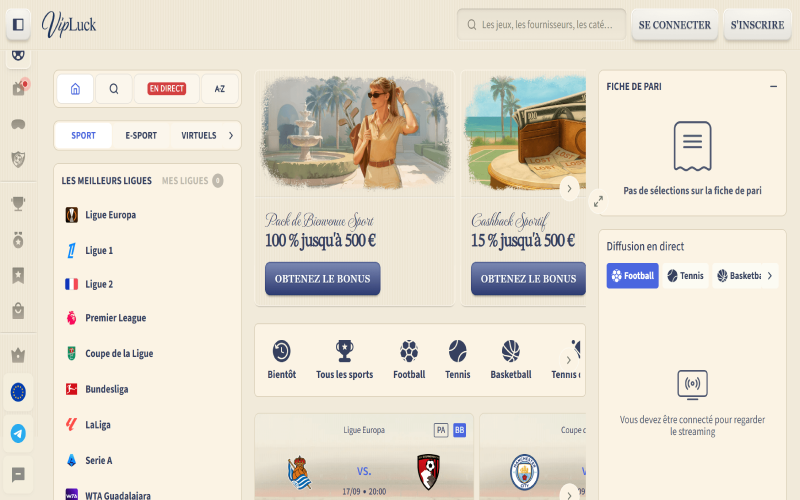
Task: Switch to the E-Sport tab
Action: click(x=141, y=136)
